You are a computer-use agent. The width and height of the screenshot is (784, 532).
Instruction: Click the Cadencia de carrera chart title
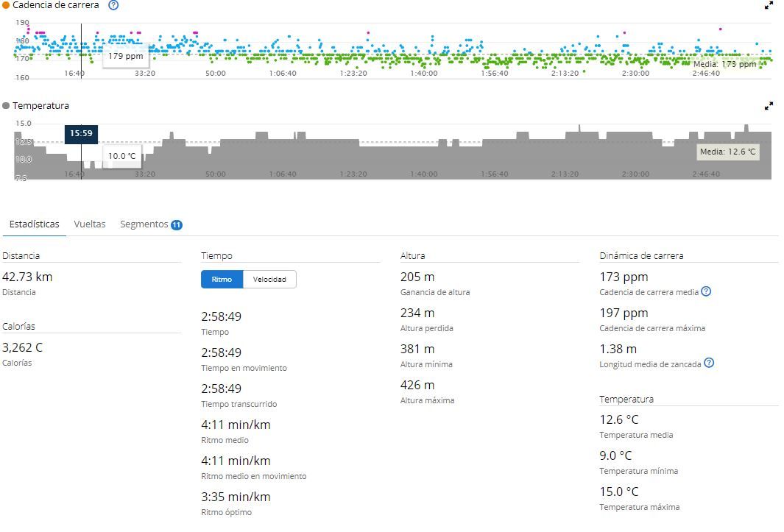pyautogui.click(x=55, y=5)
